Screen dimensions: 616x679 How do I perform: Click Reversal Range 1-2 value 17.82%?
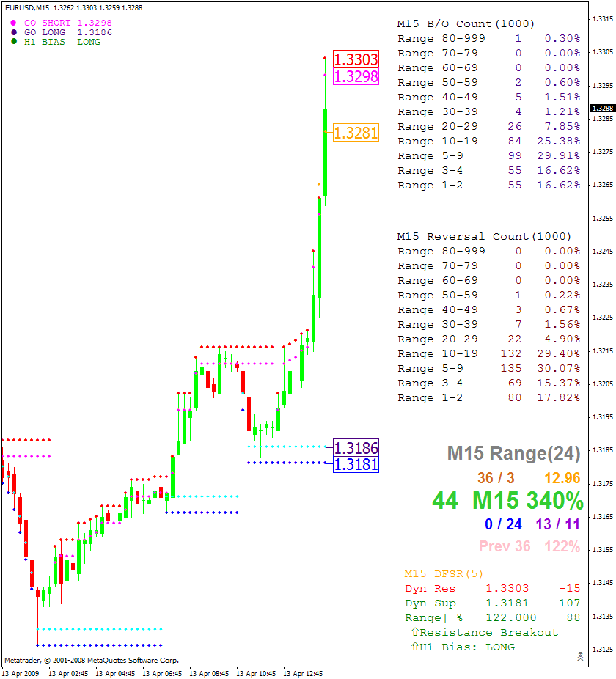(558, 398)
